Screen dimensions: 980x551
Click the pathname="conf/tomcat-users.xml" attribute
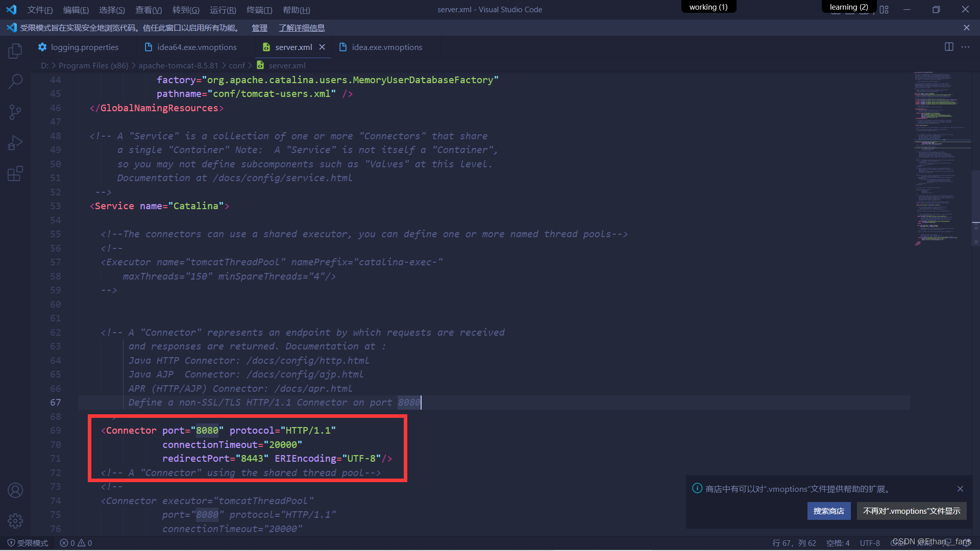[x=246, y=94]
